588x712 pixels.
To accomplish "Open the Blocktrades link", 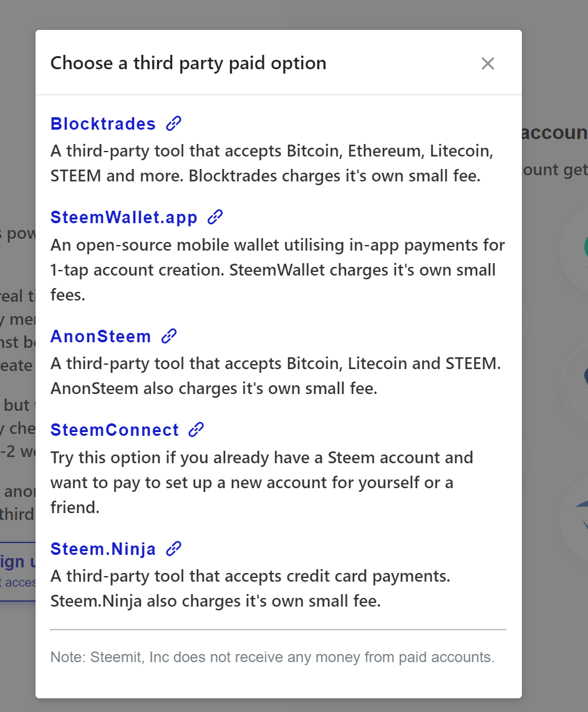I will tap(103, 124).
